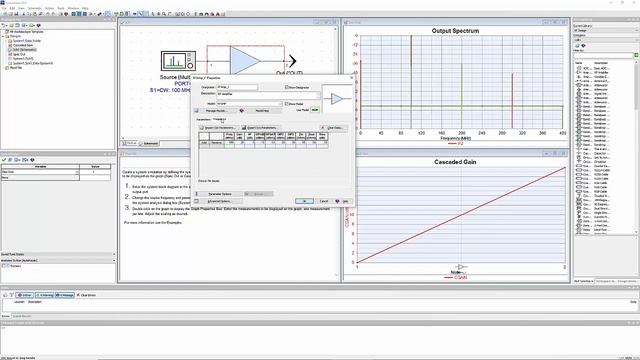640x360 pixels.
Task: Click the Export CSV Parameters disk icon
Action: click(x=244, y=128)
